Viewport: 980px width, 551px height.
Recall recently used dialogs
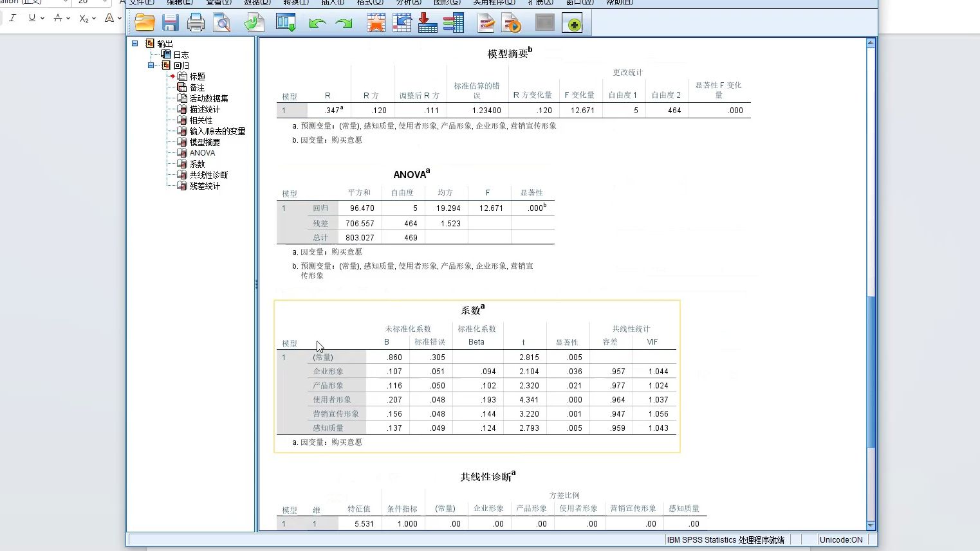(x=286, y=23)
